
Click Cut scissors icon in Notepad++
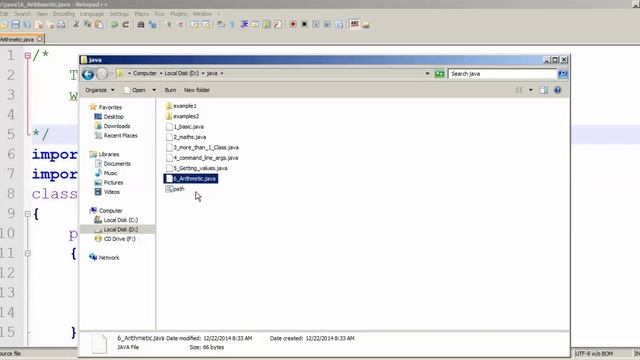point(76,24)
